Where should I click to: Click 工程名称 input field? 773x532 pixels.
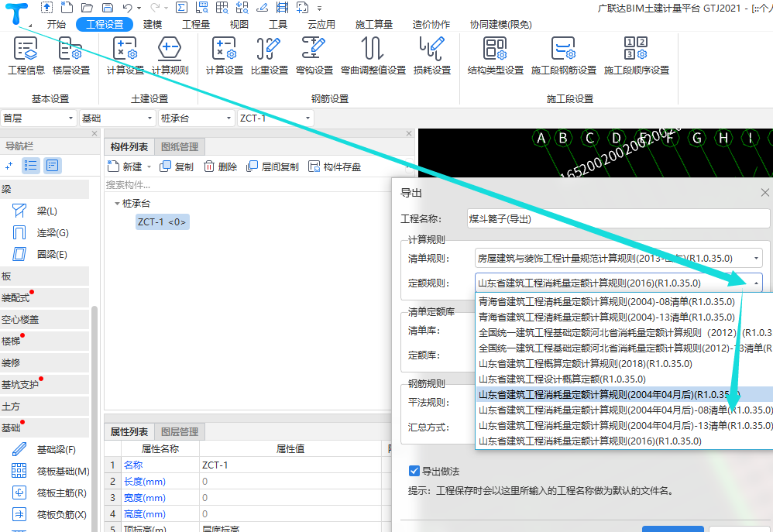619,218
